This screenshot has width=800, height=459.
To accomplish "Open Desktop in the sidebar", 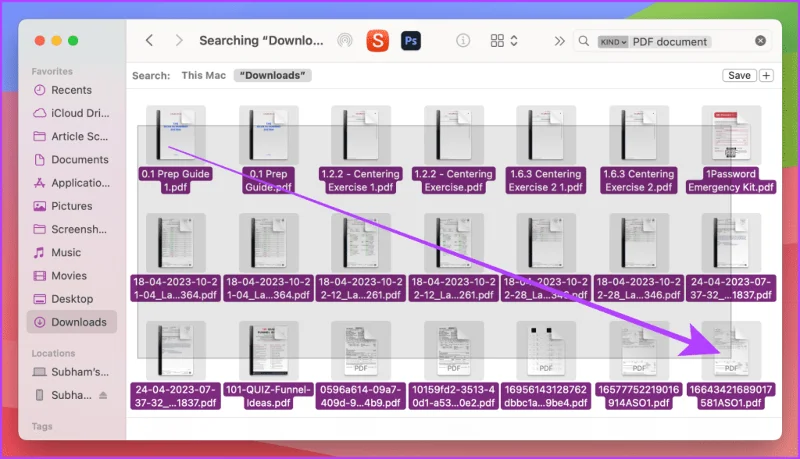I will coord(71,299).
